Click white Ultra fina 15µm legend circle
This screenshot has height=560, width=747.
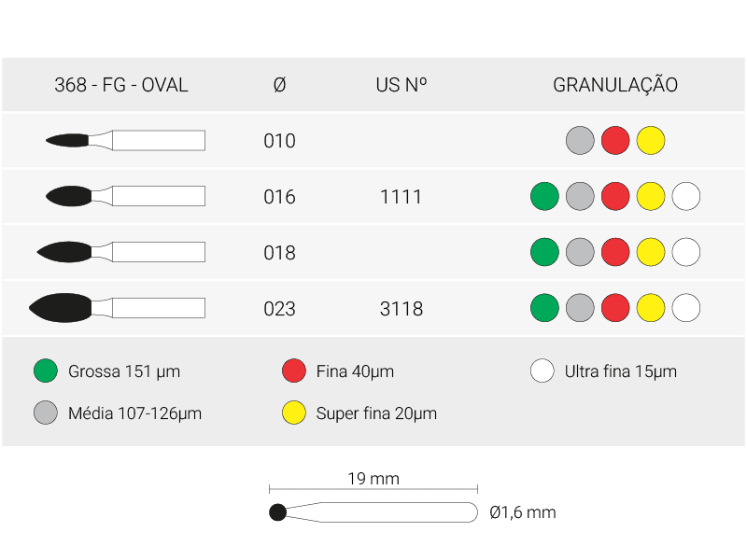tap(543, 371)
